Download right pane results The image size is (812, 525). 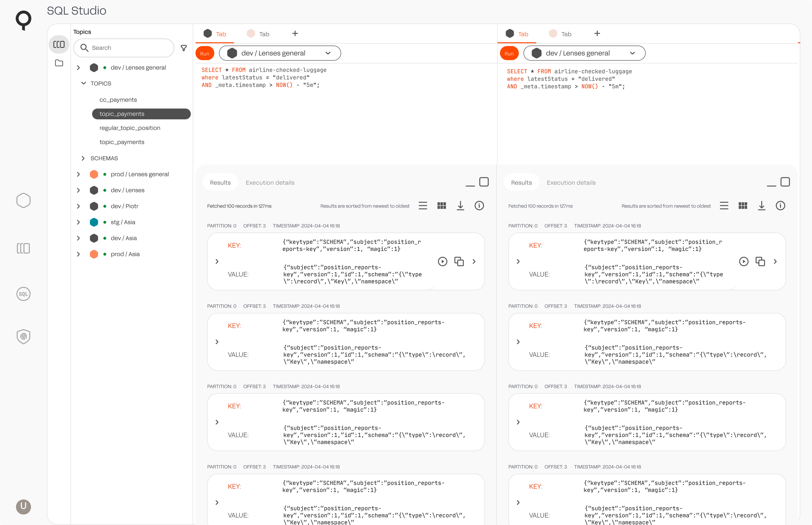pos(761,205)
